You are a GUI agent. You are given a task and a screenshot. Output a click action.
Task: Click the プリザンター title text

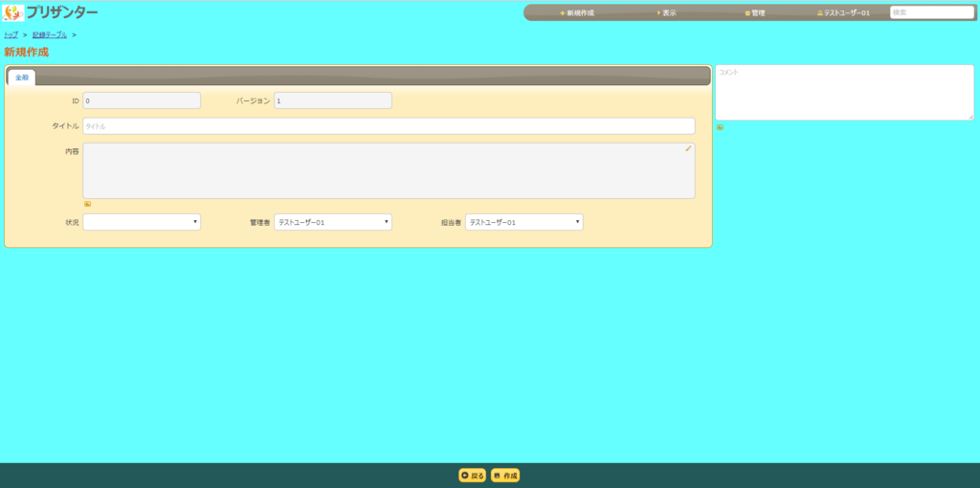pyautogui.click(x=62, y=12)
